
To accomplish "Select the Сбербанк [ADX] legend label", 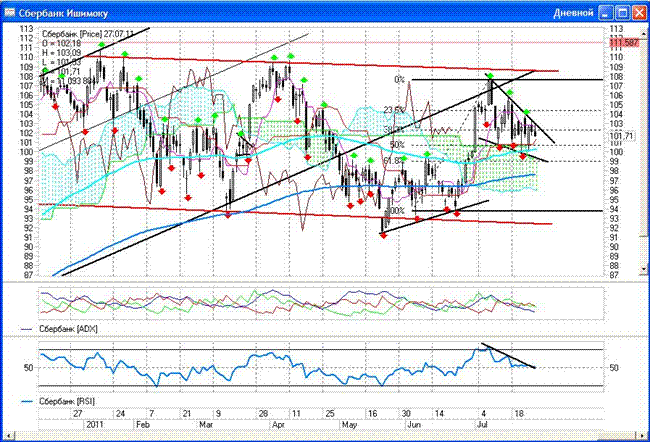I will pyautogui.click(x=68, y=329).
